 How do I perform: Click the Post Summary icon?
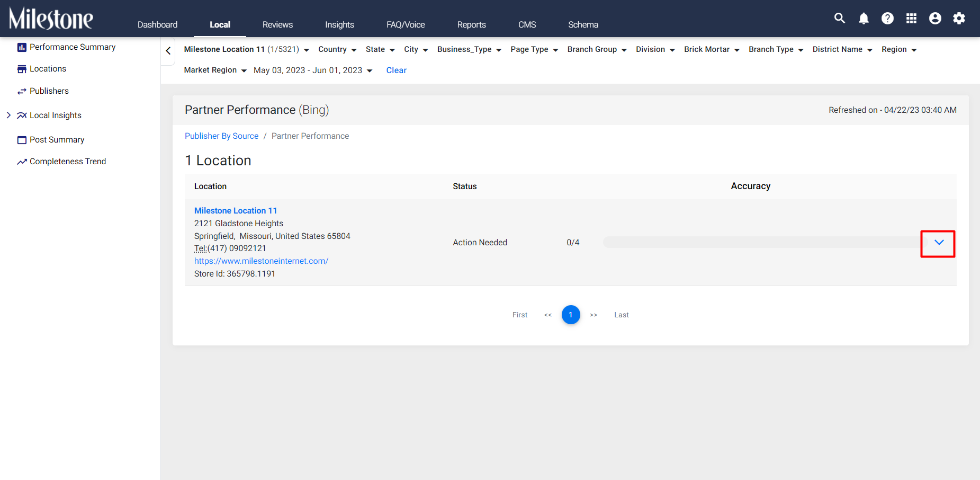coord(22,140)
